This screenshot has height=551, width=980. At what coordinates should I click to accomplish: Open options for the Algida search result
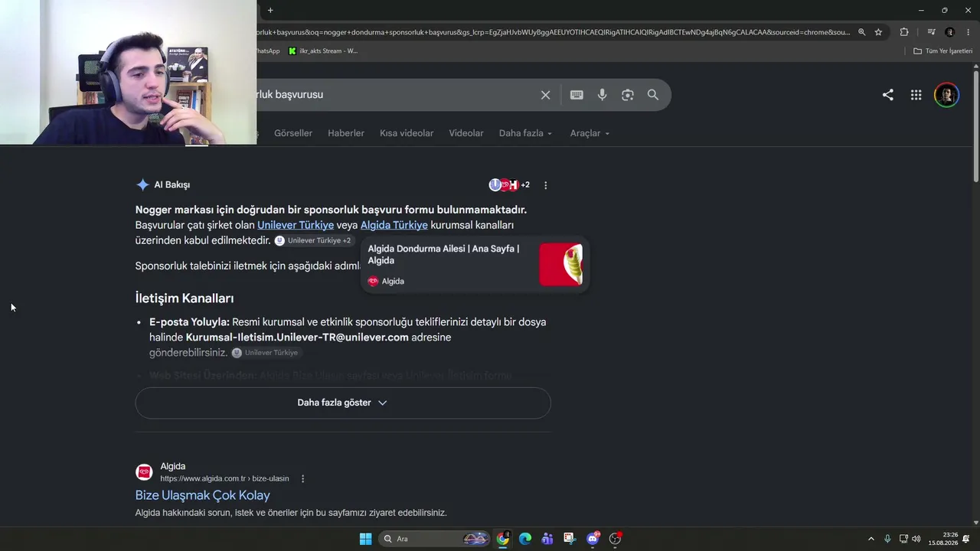[302, 479]
